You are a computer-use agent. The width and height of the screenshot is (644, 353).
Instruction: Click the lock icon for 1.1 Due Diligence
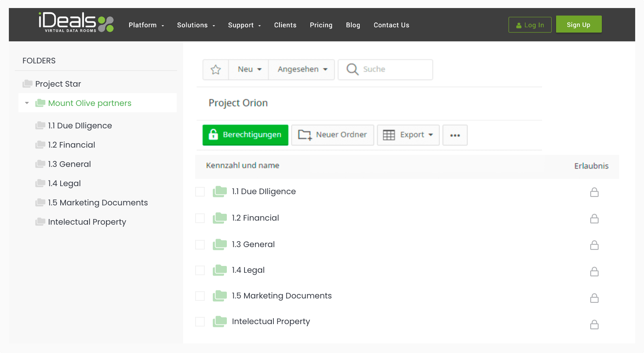click(594, 193)
